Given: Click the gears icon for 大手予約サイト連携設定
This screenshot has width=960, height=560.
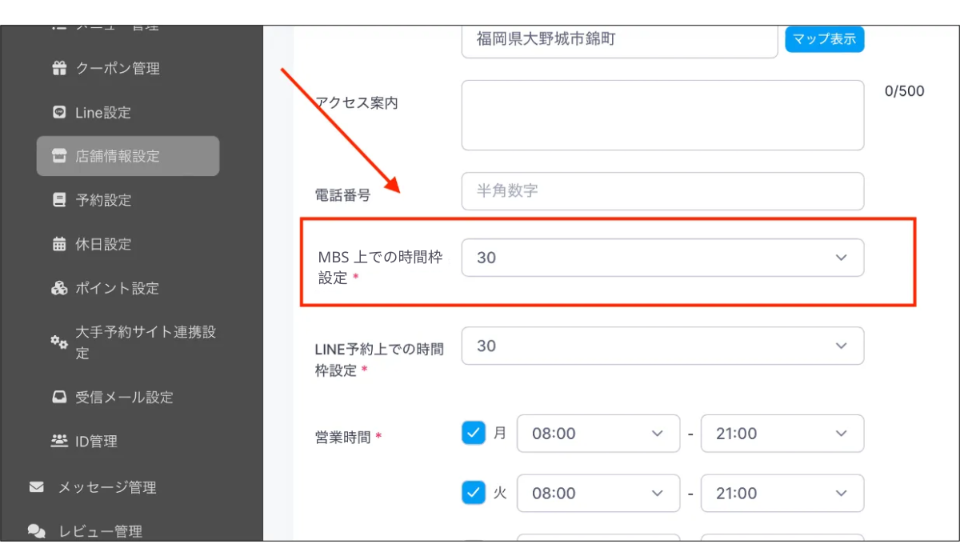Looking at the screenshot, I should 59,342.
